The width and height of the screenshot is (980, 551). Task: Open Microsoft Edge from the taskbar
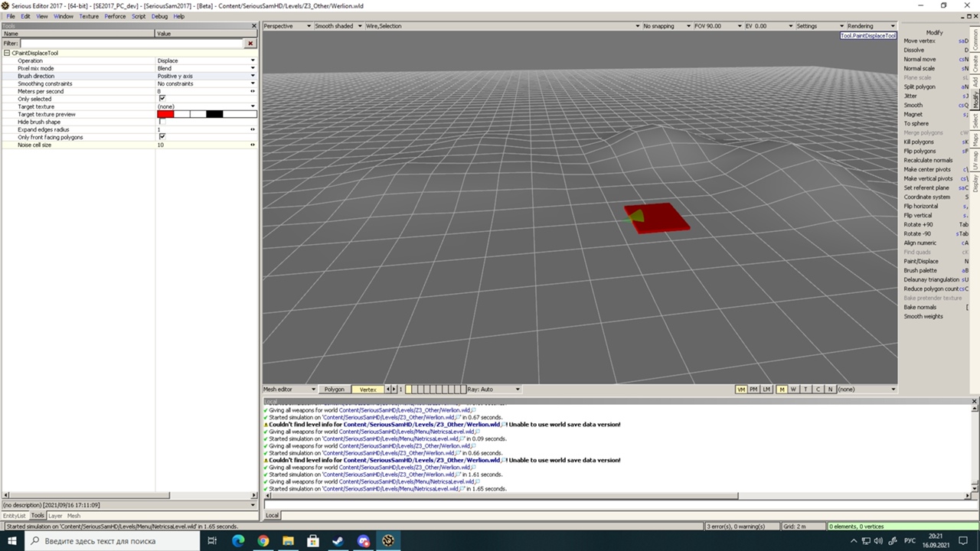(237, 540)
